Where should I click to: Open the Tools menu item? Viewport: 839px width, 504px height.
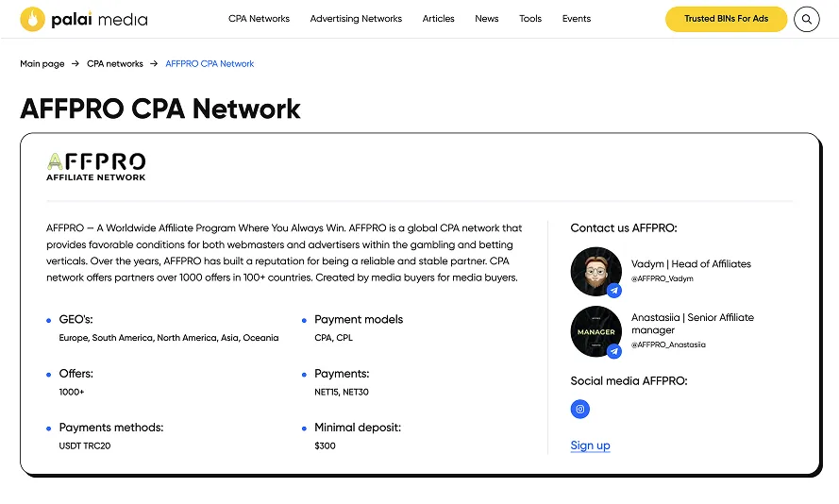click(x=530, y=19)
